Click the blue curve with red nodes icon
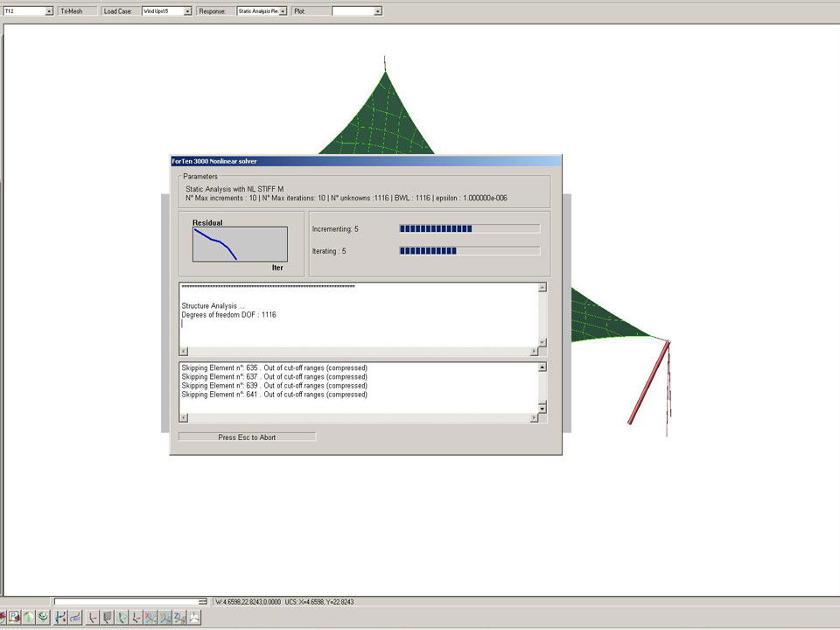 [60, 618]
